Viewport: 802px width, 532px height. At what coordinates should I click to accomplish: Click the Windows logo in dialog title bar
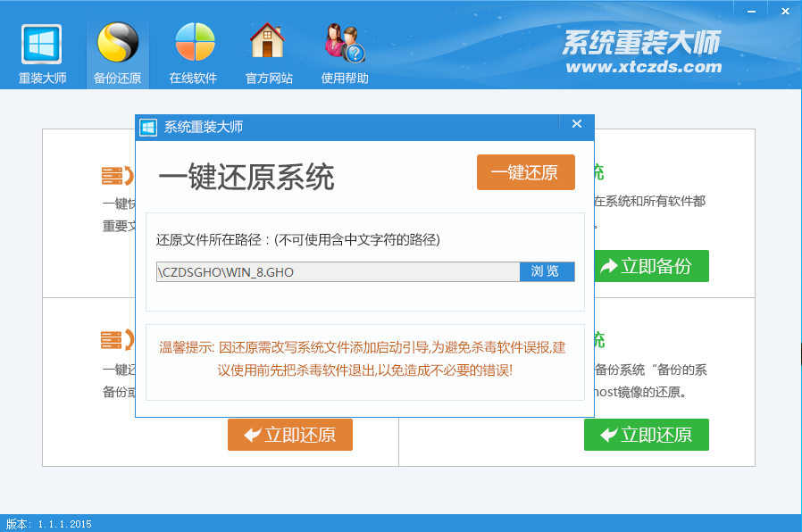[x=149, y=127]
